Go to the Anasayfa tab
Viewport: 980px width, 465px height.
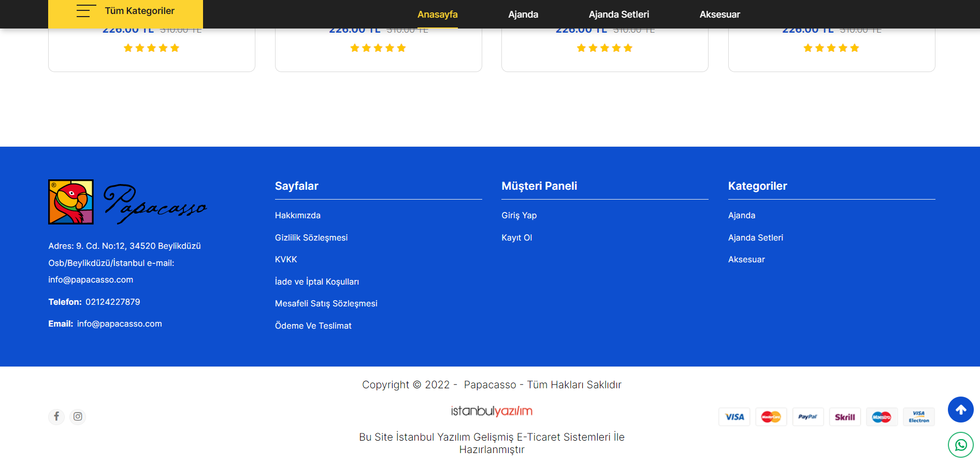click(x=437, y=15)
